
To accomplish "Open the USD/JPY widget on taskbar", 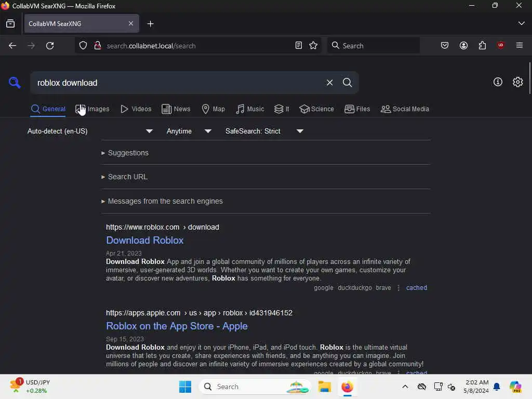I will pyautogui.click(x=30, y=387).
